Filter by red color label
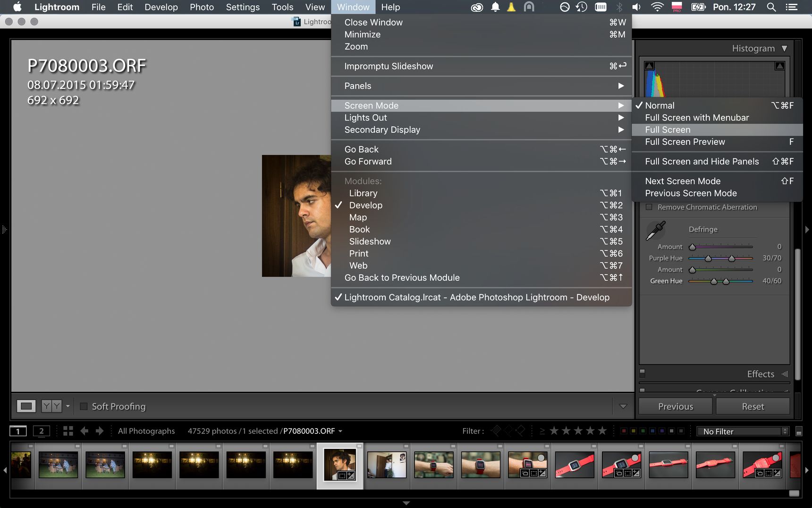This screenshot has height=508, width=812. [624, 431]
